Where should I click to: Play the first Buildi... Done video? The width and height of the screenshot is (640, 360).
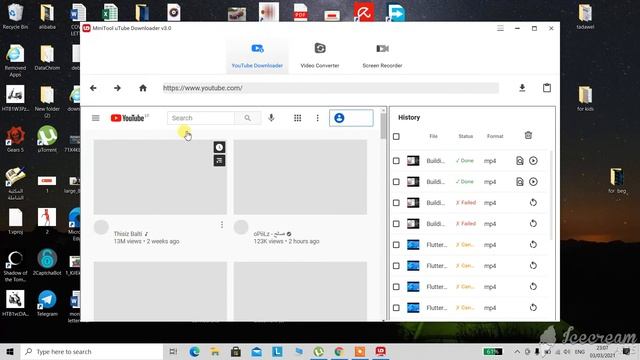point(533,161)
